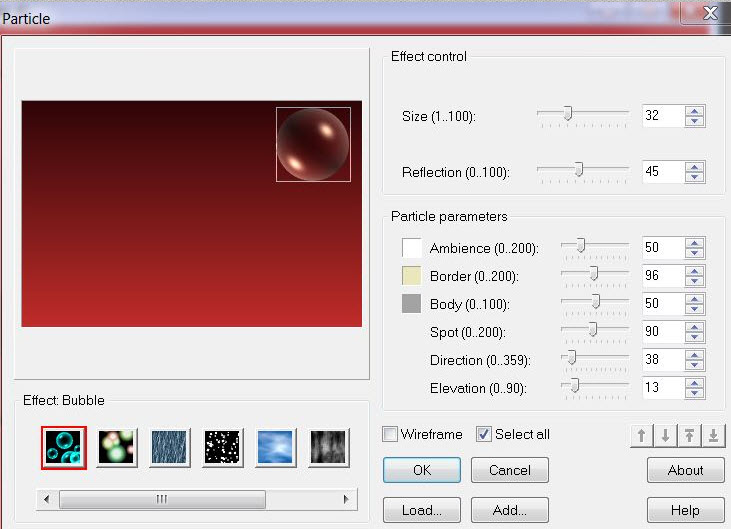Click the effect list horizontal scrollbar thumb
The height and width of the screenshot is (529, 731).
coord(162,499)
